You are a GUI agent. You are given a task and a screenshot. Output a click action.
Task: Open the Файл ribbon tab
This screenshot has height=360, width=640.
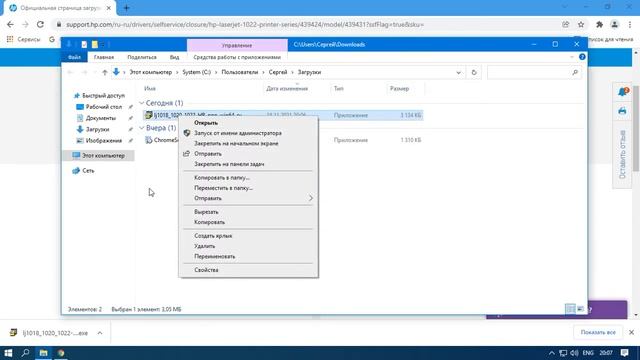(x=74, y=57)
